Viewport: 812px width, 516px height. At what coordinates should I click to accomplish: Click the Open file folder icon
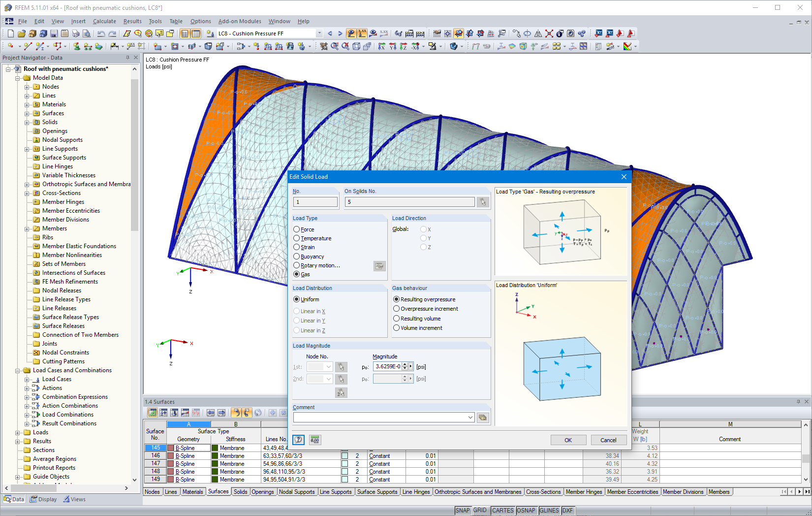pyautogui.click(x=21, y=33)
